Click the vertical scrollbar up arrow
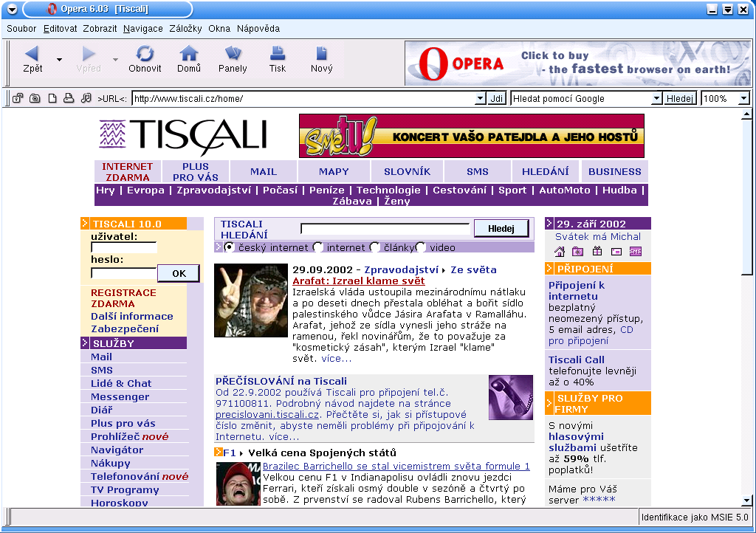 pos(746,114)
